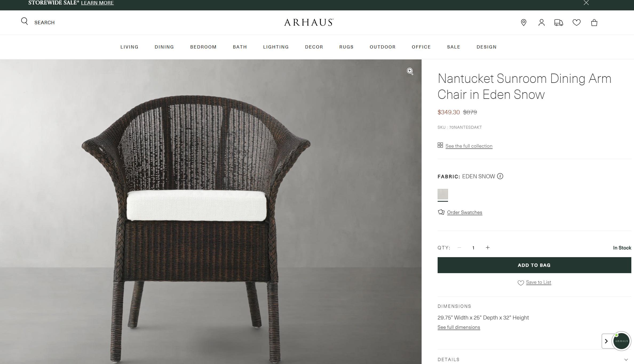Click the quantity input field

click(473, 248)
